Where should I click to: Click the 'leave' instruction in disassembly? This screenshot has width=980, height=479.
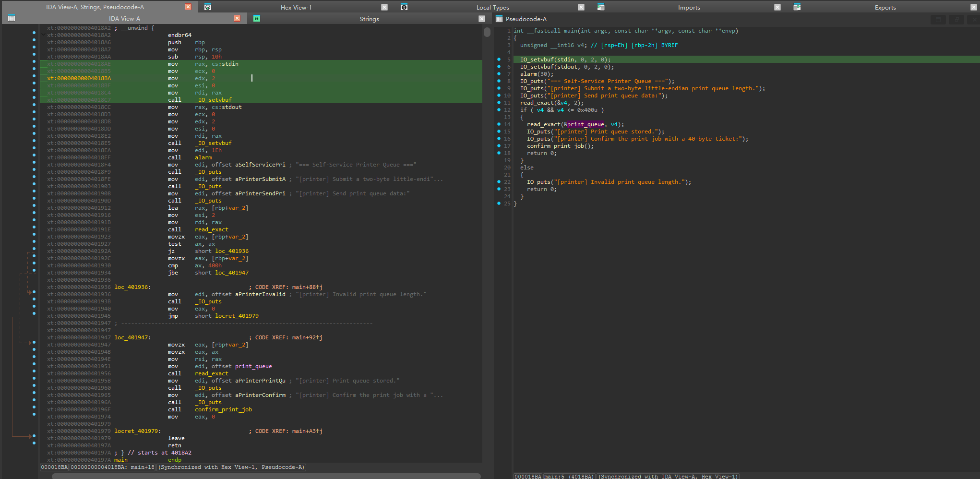point(176,438)
